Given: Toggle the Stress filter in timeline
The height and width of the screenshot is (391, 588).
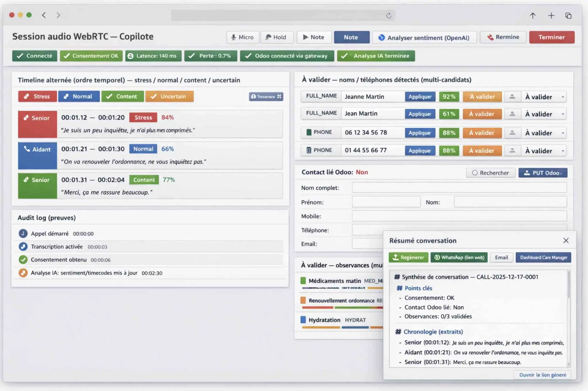Looking at the screenshot, I should 37,96.
